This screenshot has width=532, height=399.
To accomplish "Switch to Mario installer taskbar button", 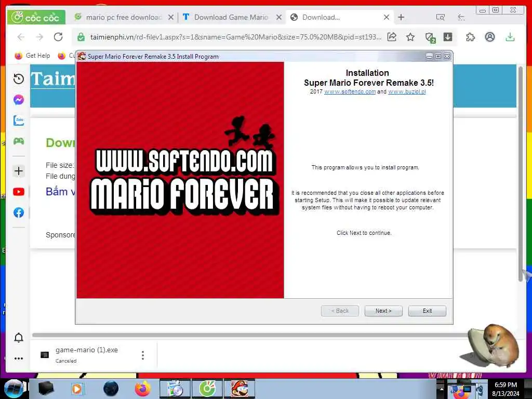I will (x=240, y=389).
